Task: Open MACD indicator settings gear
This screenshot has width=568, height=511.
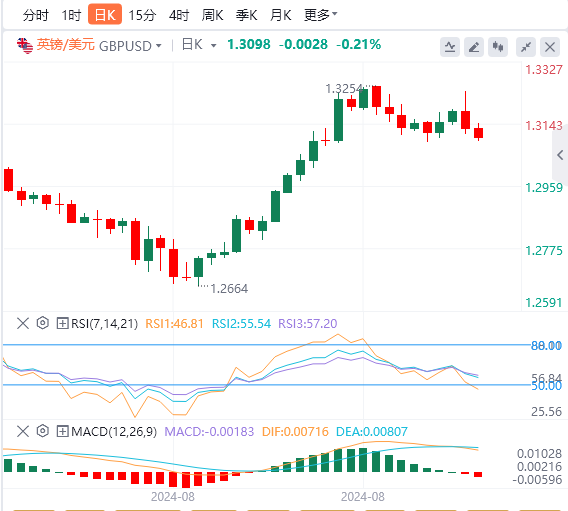Action: [x=43, y=431]
